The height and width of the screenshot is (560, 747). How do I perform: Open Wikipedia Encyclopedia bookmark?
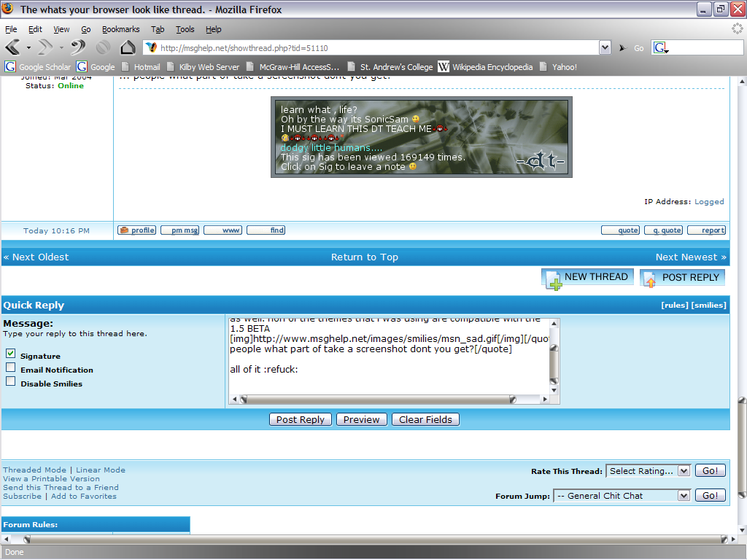485,66
